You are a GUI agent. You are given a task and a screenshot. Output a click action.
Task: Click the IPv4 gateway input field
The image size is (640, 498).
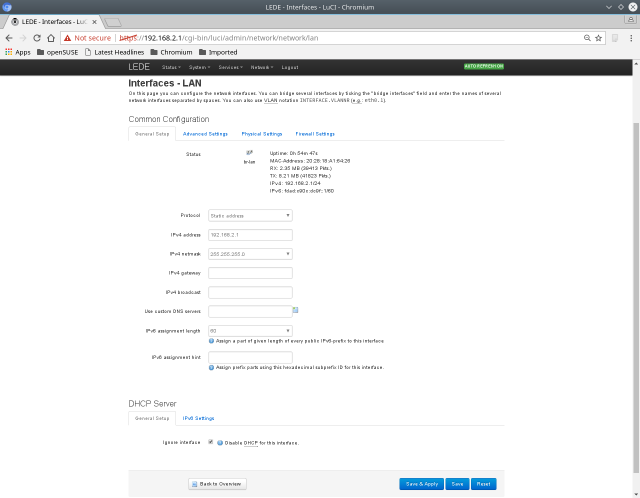(249, 273)
